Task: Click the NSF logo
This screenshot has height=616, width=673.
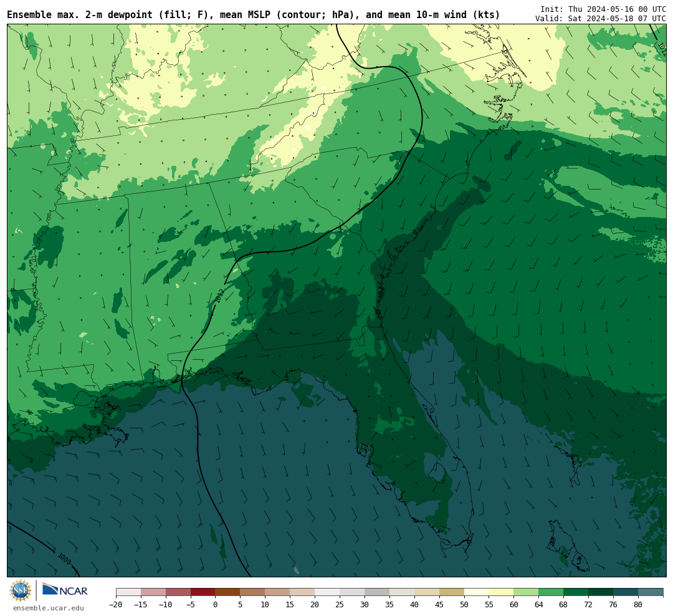Action: pyautogui.click(x=21, y=590)
